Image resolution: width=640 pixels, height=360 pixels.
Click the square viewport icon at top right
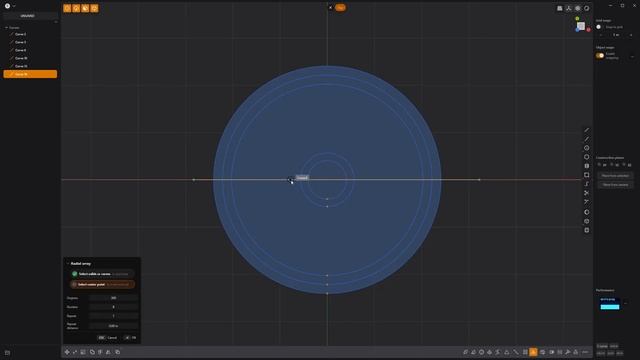coord(560,8)
